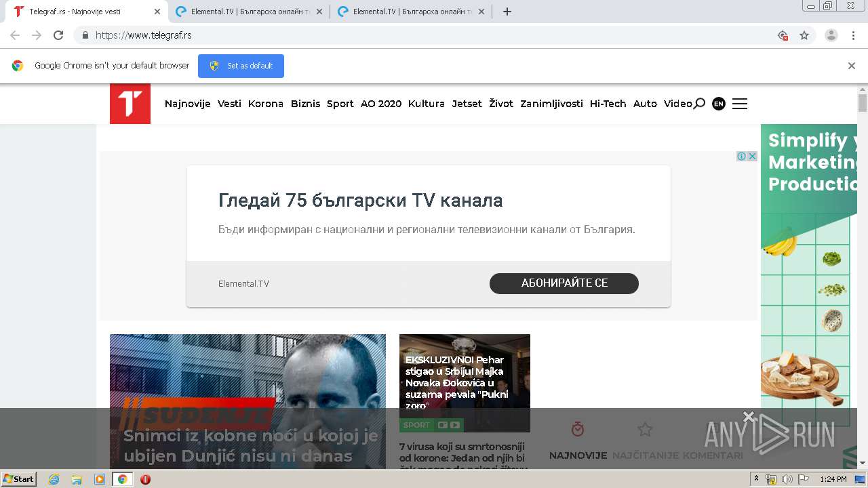This screenshot has width=868, height=488.
Task: Open Korona section
Action: [x=266, y=104]
